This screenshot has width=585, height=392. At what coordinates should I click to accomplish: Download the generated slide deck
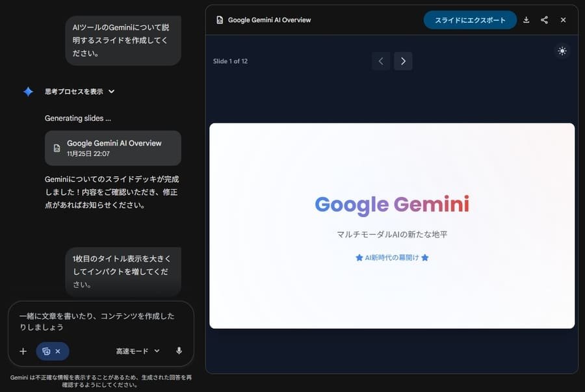pyautogui.click(x=526, y=20)
